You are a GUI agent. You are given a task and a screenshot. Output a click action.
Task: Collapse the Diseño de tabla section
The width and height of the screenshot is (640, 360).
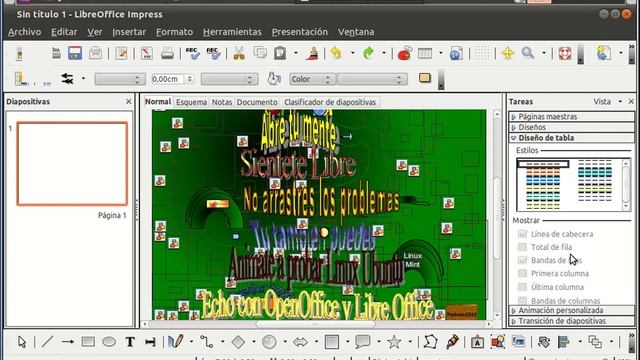click(x=571, y=138)
